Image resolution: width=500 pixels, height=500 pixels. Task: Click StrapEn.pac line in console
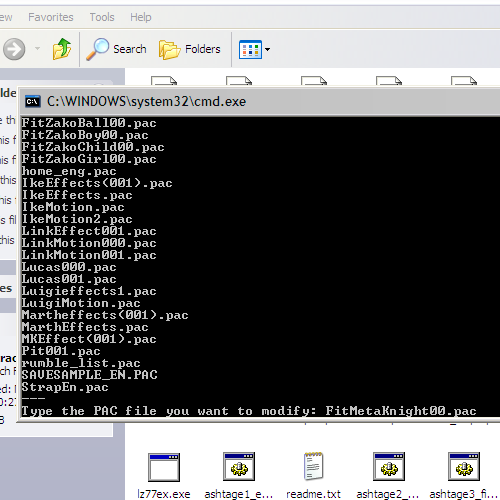[x=65, y=387]
